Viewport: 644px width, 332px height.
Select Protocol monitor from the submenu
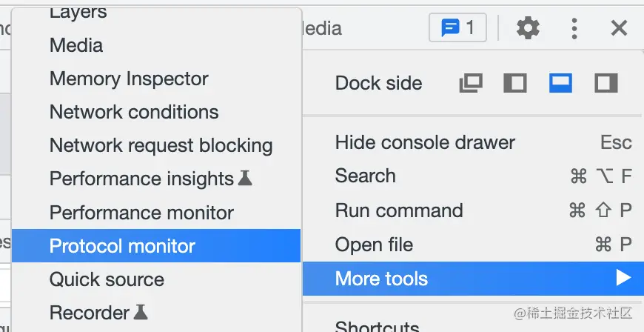(122, 246)
